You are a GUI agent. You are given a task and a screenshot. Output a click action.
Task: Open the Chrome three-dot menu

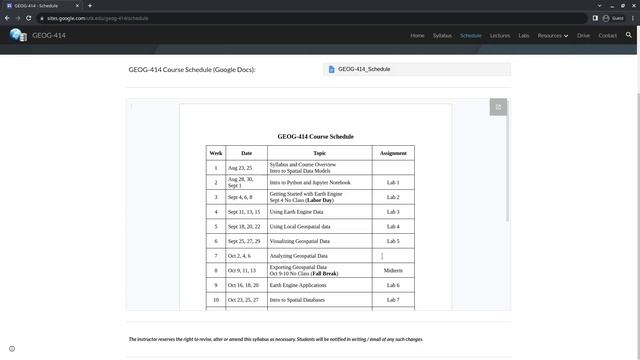(633, 18)
